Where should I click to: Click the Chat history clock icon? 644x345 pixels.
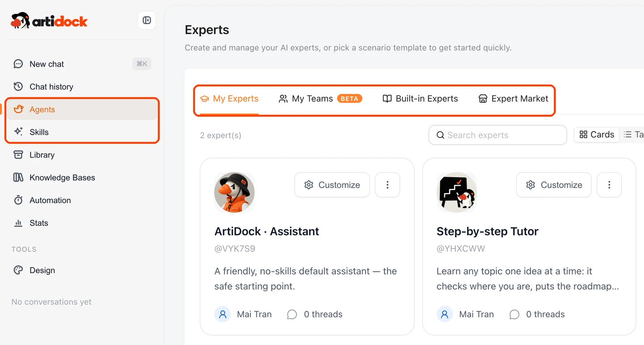coord(18,86)
